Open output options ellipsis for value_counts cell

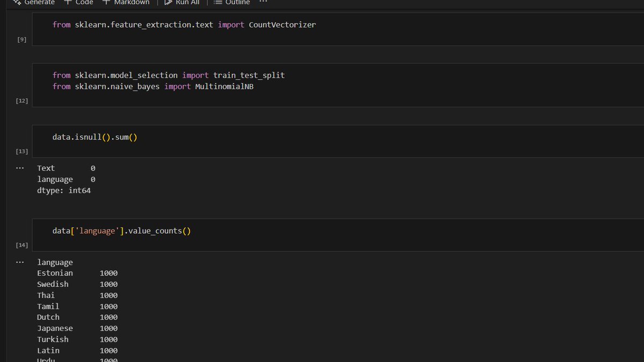pos(20,262)
